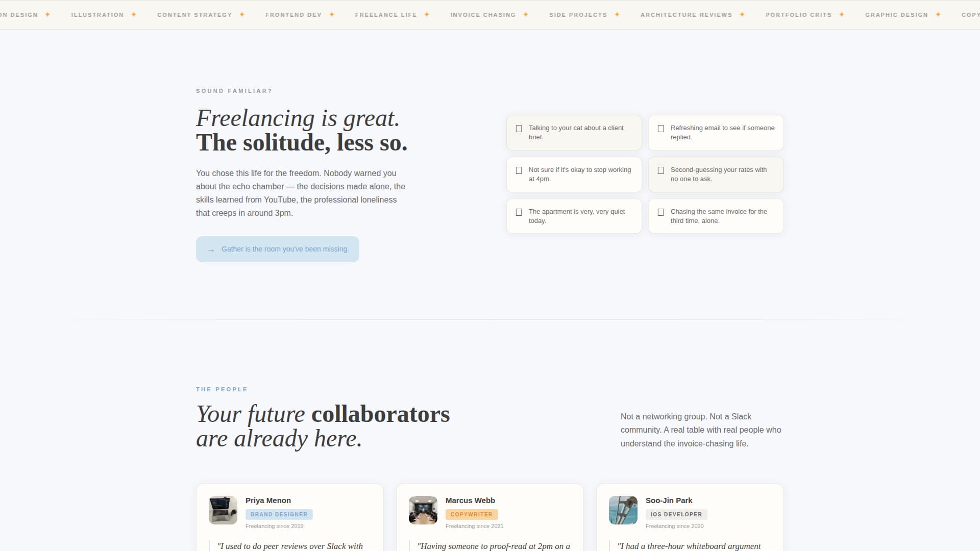Click the plus icon beside GRAPHIC DESIGN
This screenshot has width=980, height=551.
938,15
